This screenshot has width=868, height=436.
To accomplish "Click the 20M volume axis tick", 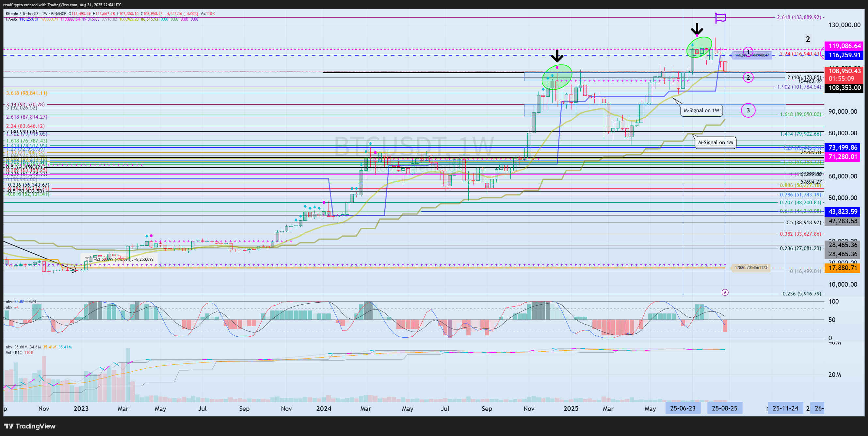I will [835, 375].
